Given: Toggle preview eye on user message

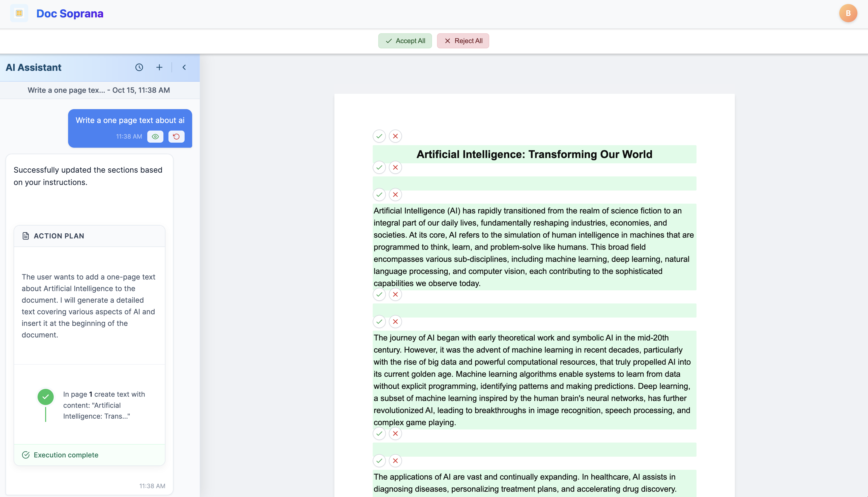Looking at the screenshot, I should [x=155, y=137].
